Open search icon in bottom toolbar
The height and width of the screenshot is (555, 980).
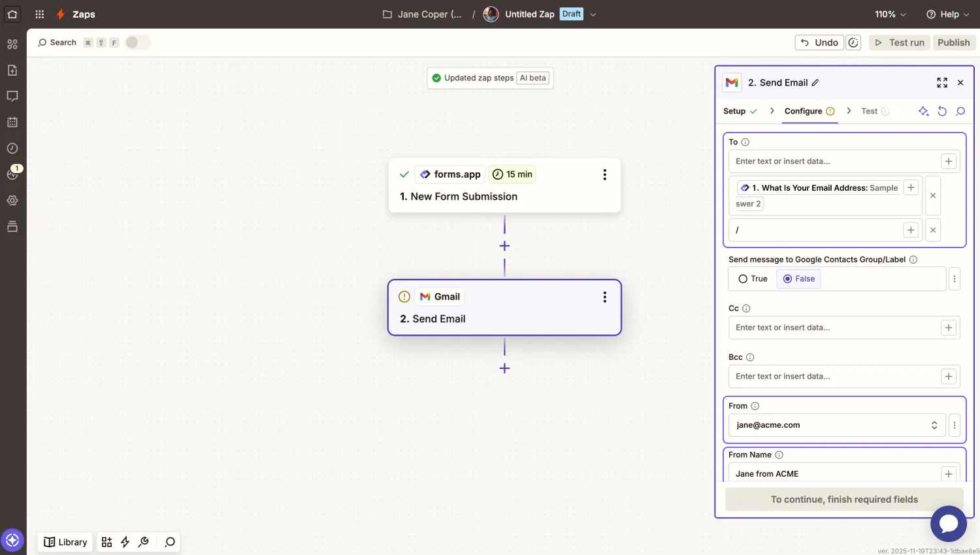pyautogui.click(x=169, y=542)
